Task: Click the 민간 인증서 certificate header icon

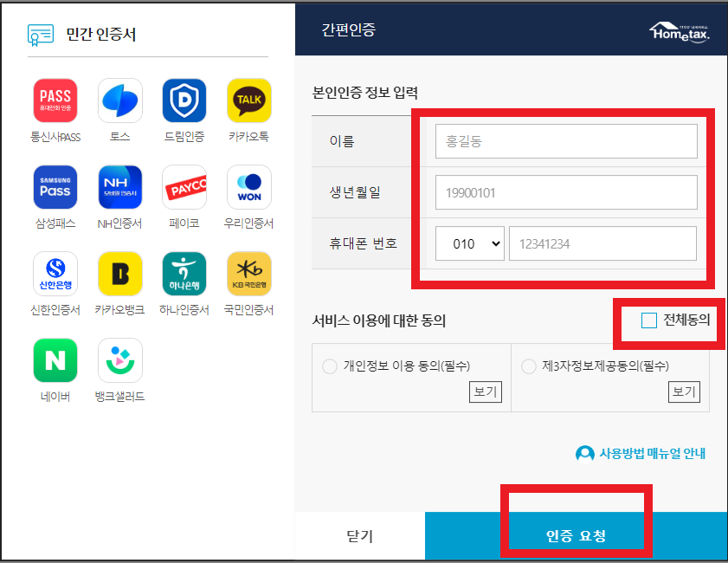Action: click(41, 35)
